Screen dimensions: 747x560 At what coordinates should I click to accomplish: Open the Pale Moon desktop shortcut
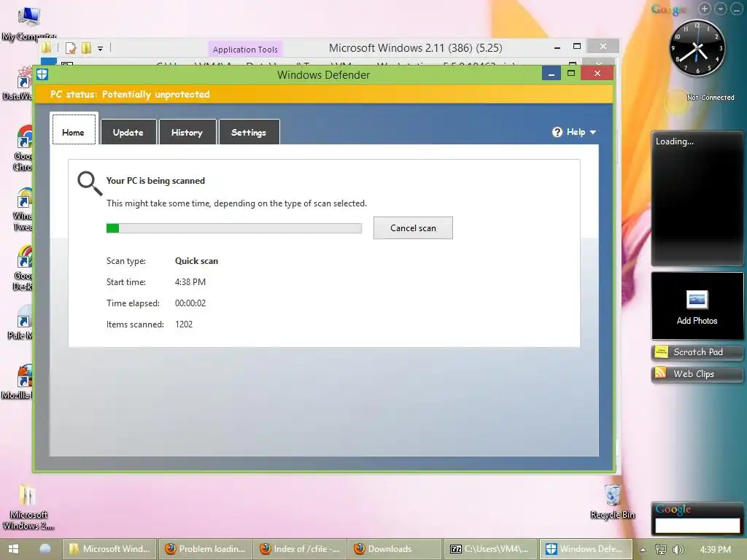coord(21,323)
